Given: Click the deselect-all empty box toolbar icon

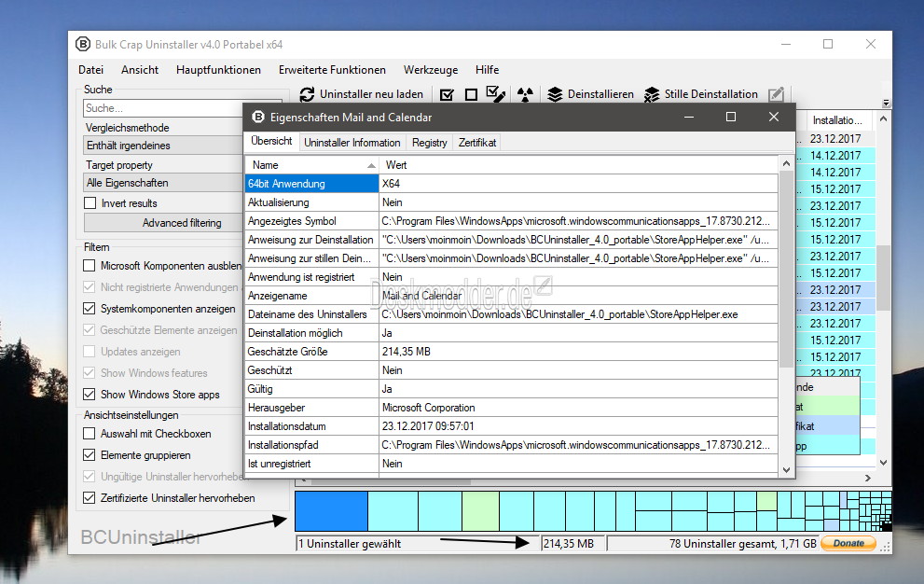Looking at the screenshot, I should point(471,94).
